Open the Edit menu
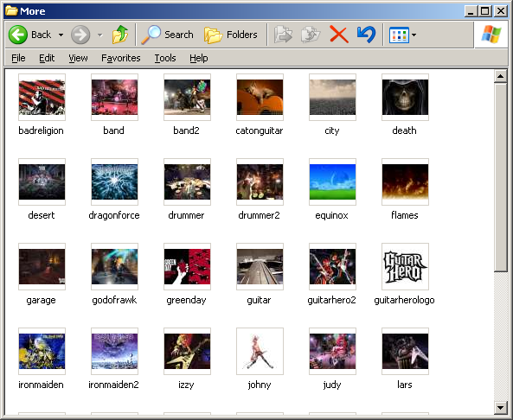 coord(47,58)
